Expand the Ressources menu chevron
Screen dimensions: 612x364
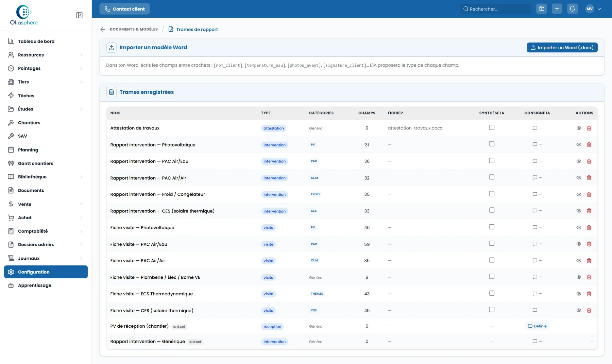coord(81,55)
